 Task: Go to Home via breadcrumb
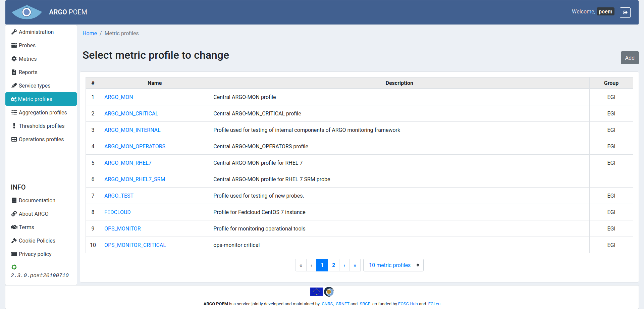click(x=90, y=33)
